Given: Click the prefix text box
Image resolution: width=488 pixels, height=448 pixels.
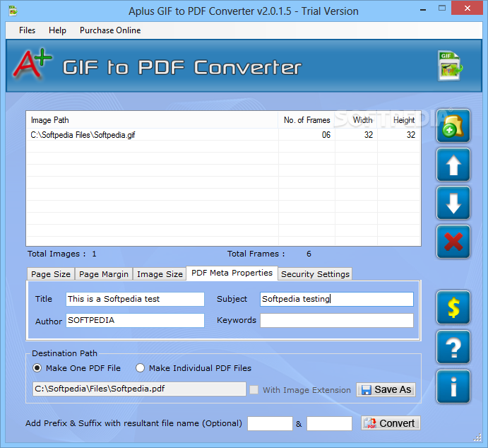Looking at the screenshot, I should coord(270,424).
